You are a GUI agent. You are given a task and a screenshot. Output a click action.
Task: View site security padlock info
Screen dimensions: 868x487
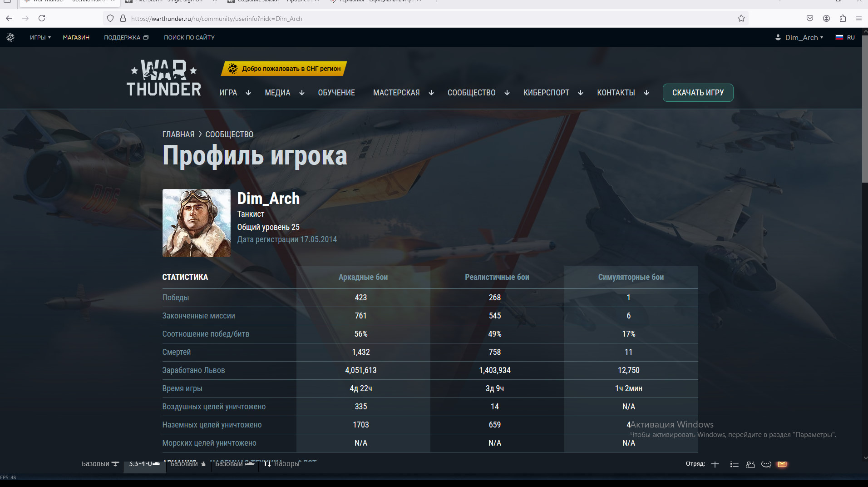(123, 19)
